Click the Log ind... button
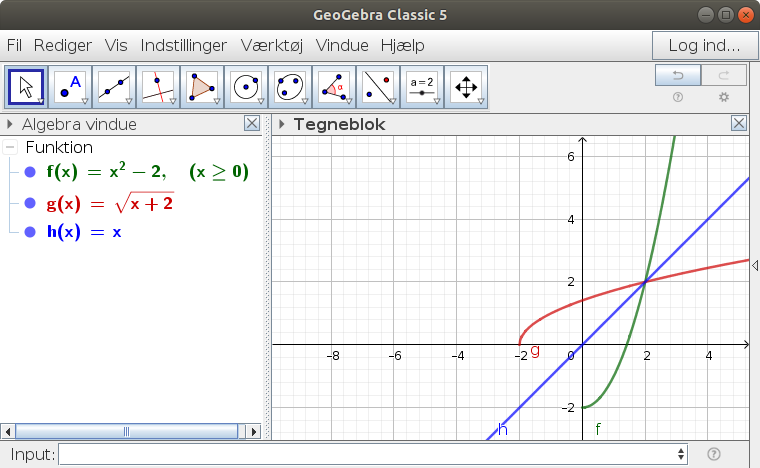The height and width of the screenshot is (468, 760). click(704, 46)
